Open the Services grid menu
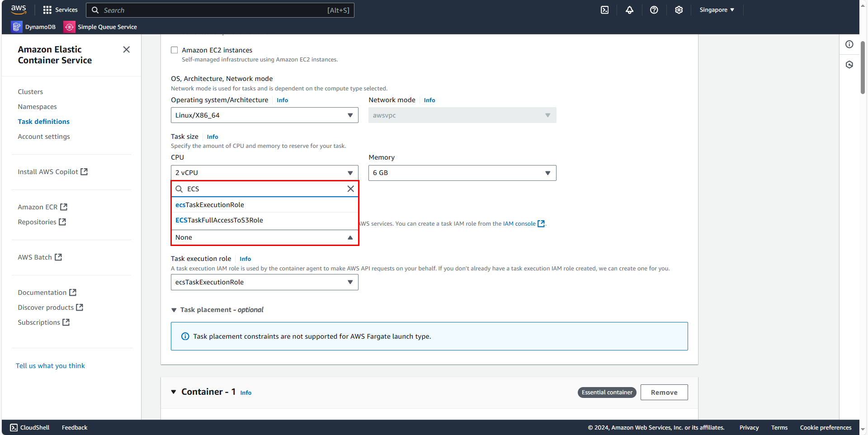Image resolution: width=868 pixels, height=435 pixels. [60, 10]
